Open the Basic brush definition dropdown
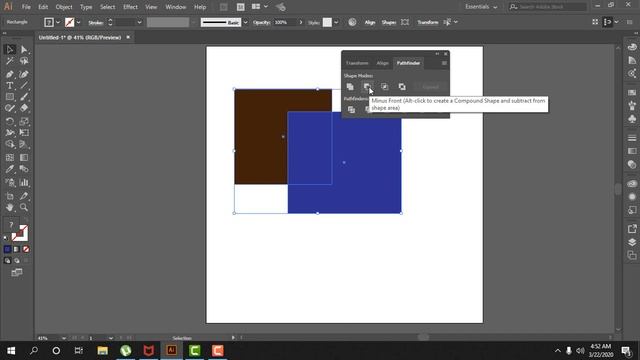The width and height of the screenshot is (640, 360). [x=245, y=22]
